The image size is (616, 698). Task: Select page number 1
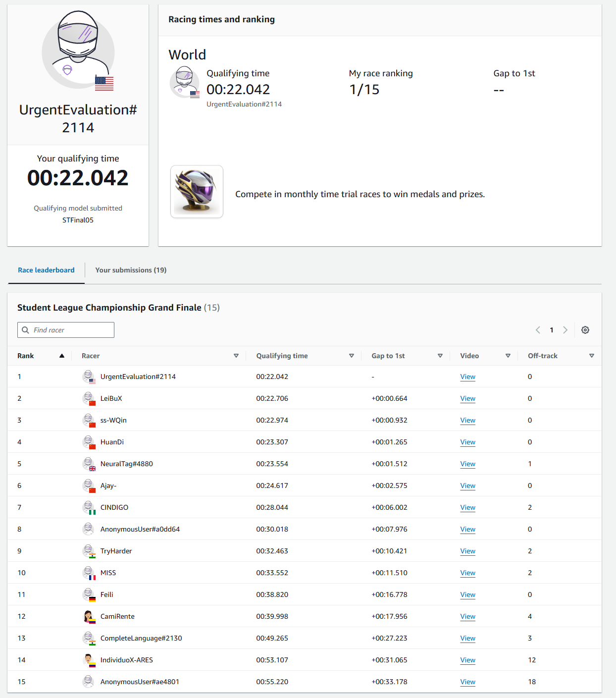(552, 330)
